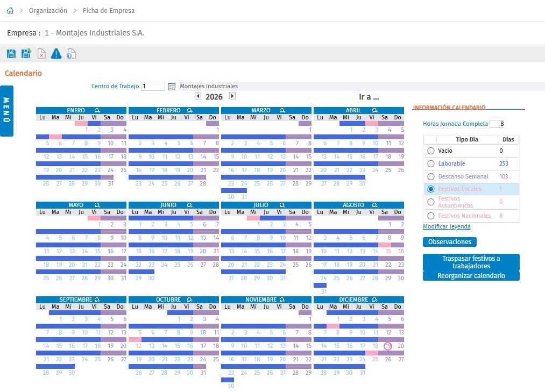This screenshot has height=392, width=545.
Task: Open Organización breadcrumb
Action: tap(48, 11)
